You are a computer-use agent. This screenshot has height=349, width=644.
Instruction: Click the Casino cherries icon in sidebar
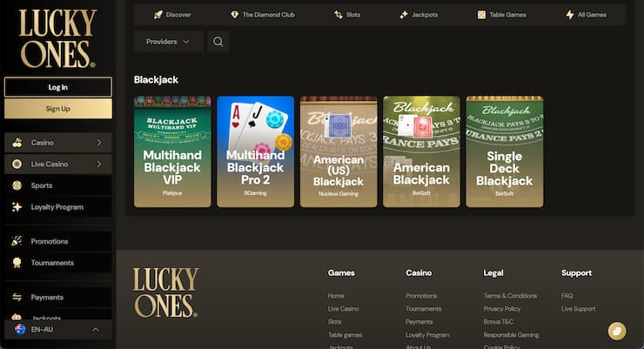(17, 143)
